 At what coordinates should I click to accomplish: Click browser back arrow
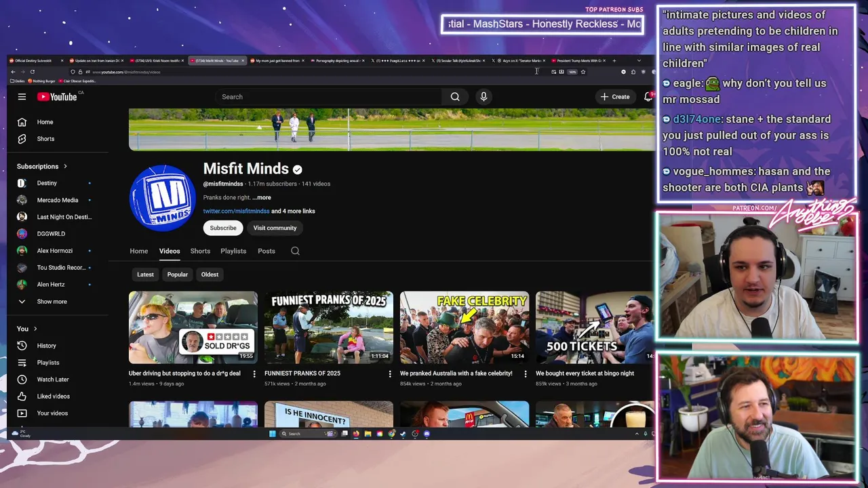click(13, 72)
